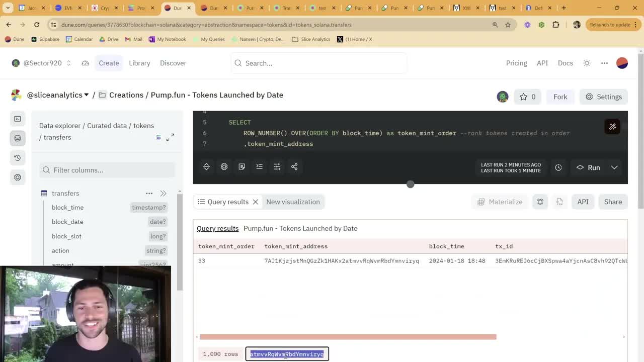
Task: Click the alert bell icon
Action: (x=540, y=202)
